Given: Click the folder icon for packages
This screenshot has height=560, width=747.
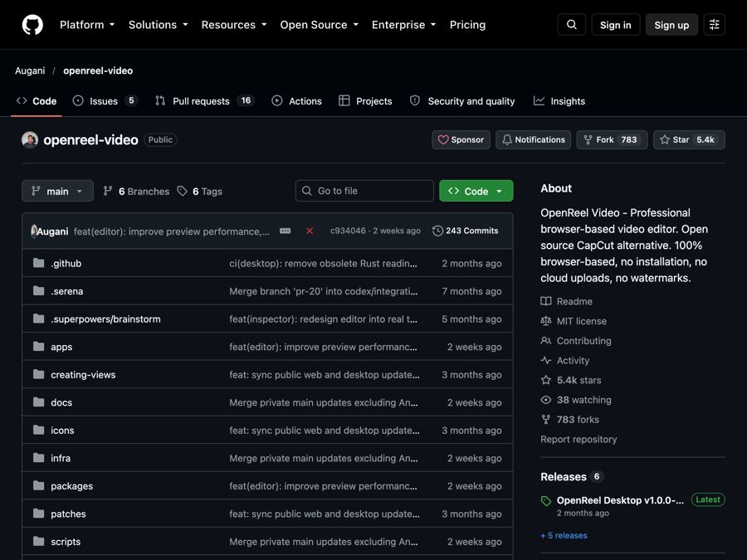Looking at the screenshot, I should [x=38, y=485].
